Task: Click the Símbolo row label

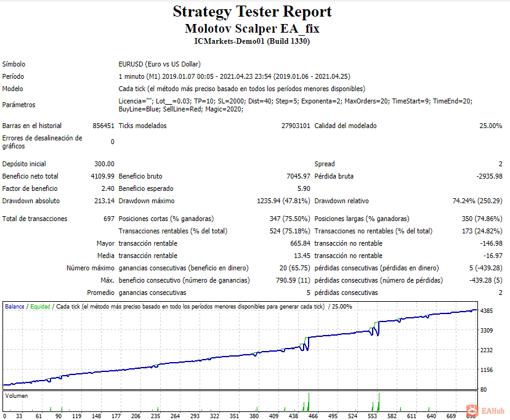Action: [x=14, y=64]
